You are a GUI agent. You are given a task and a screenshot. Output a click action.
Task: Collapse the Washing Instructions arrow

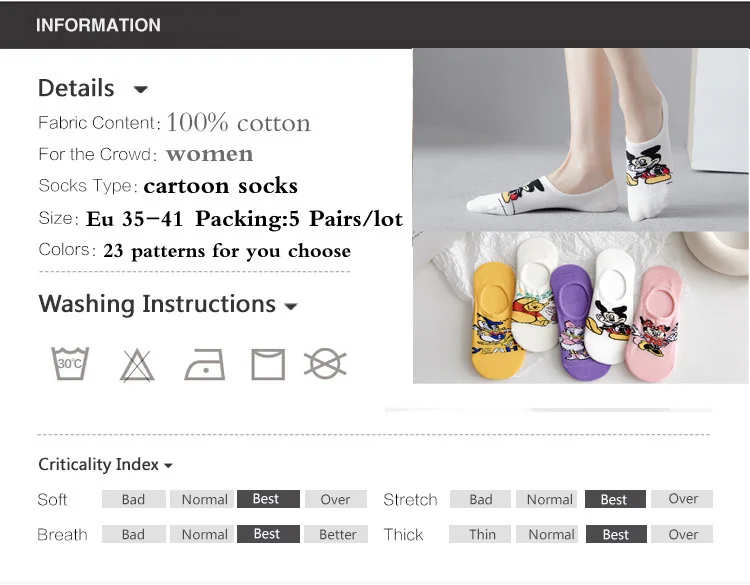(x=291, y=306)
